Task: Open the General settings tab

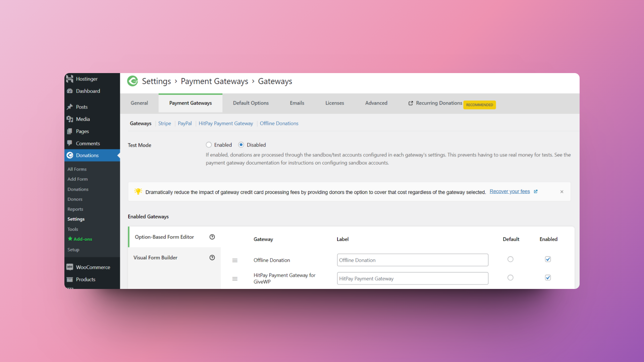Action: (x=139, y=103)
